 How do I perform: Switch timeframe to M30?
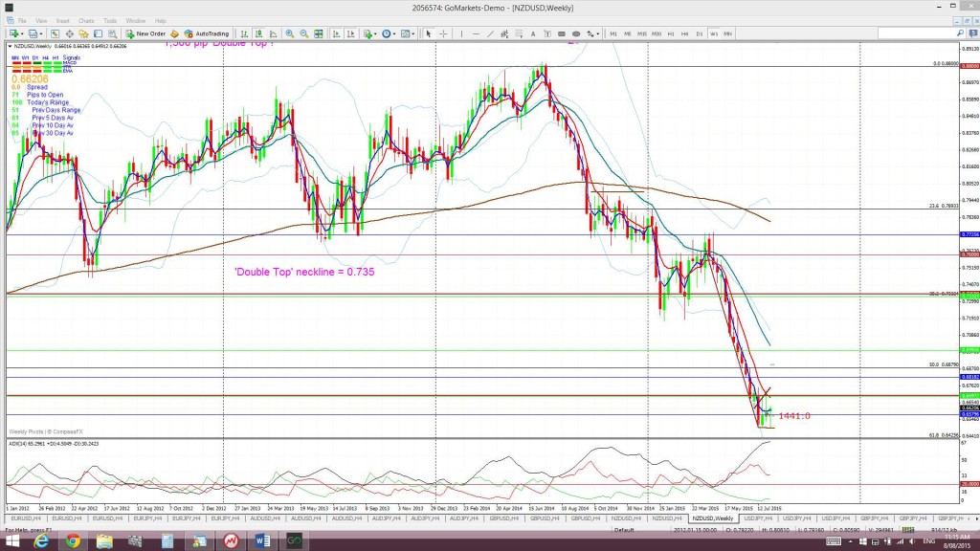pos(657,33)
